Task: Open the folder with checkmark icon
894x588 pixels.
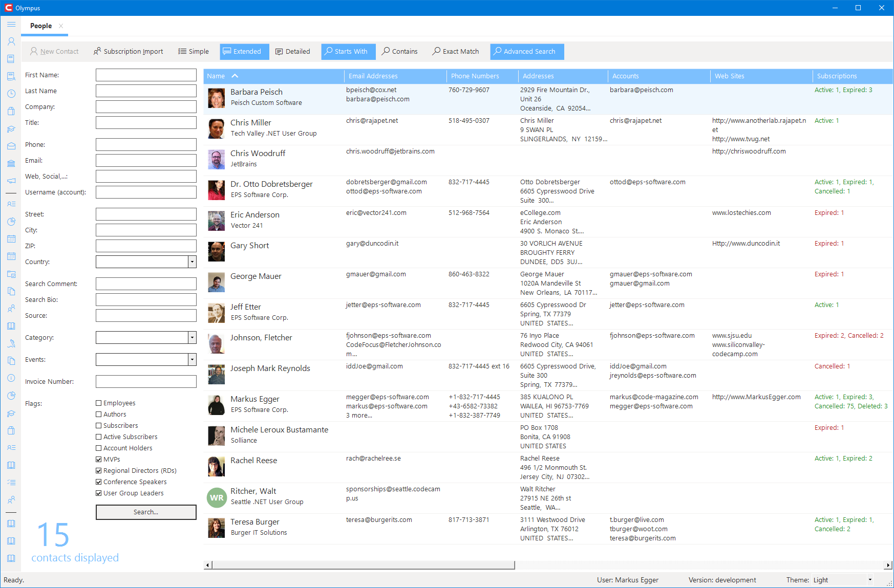Action: click(x=11, y=274)
